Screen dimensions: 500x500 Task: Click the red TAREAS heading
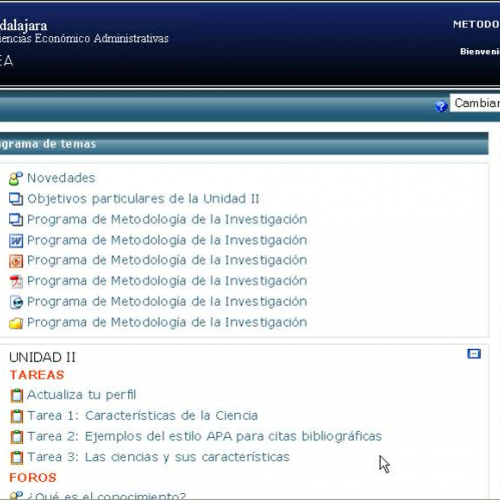[x=37, y=375]
